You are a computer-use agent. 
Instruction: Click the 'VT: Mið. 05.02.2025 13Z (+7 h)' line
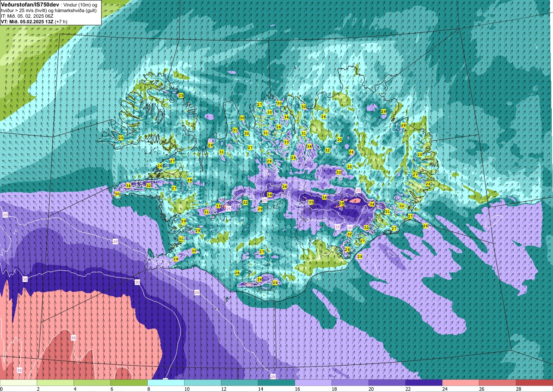(34, 21)
